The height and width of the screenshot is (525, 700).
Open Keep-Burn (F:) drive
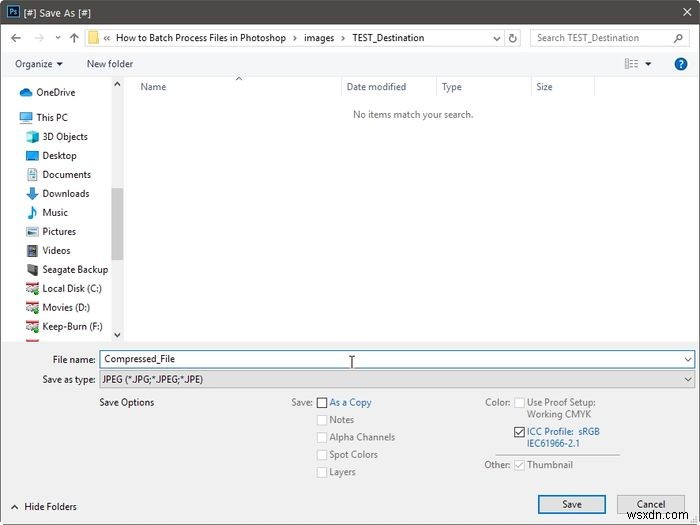[x=64, y=326]
